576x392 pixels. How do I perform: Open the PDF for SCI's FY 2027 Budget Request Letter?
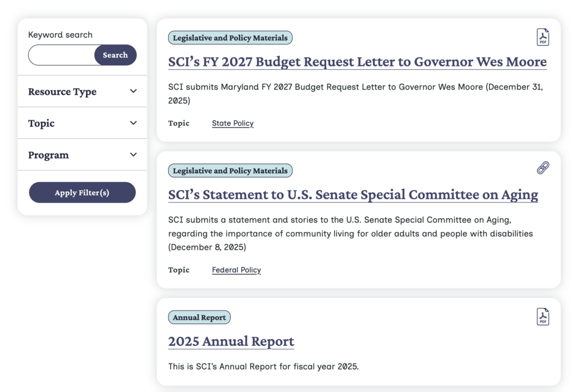pyautogui.click(x=542, y=37)
